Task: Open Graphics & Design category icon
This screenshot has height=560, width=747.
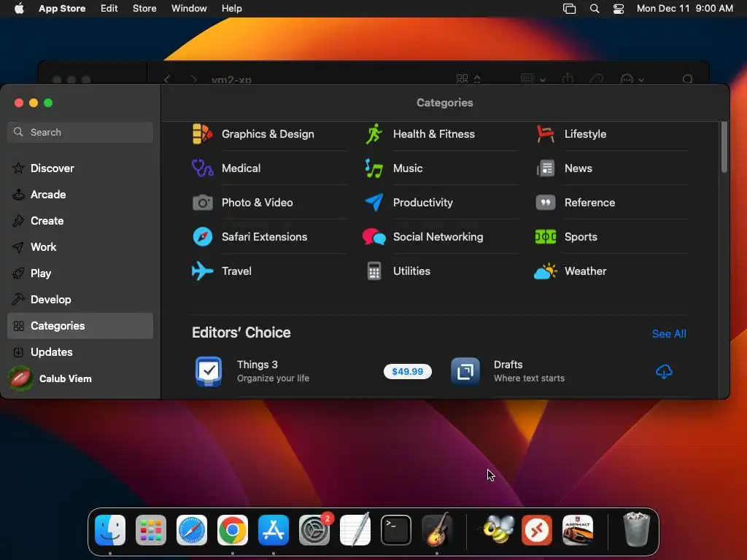Action: [x=202, y=134]
